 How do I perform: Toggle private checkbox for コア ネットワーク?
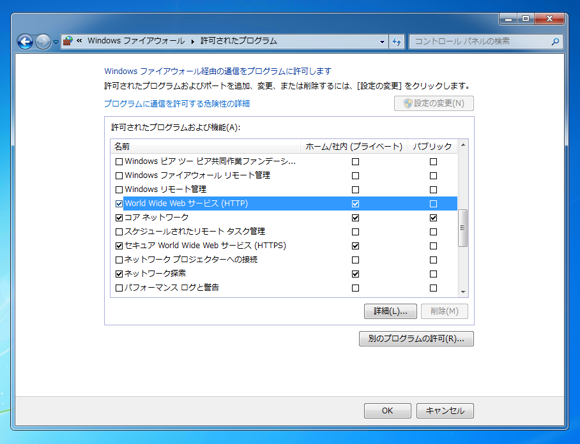click(x=355, y=218)
